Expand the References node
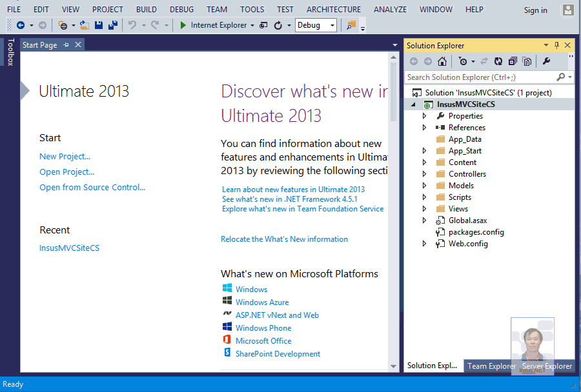This screenshot has width=581, height=392. [x=424, y=127]
